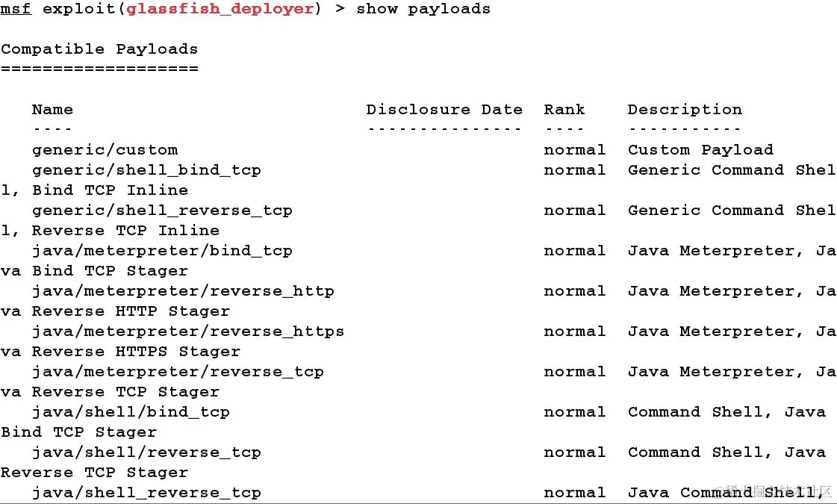Viewport: 837px width, 504px height.
Task: Click the 'show payloads' command text
Action: point(423,9)
